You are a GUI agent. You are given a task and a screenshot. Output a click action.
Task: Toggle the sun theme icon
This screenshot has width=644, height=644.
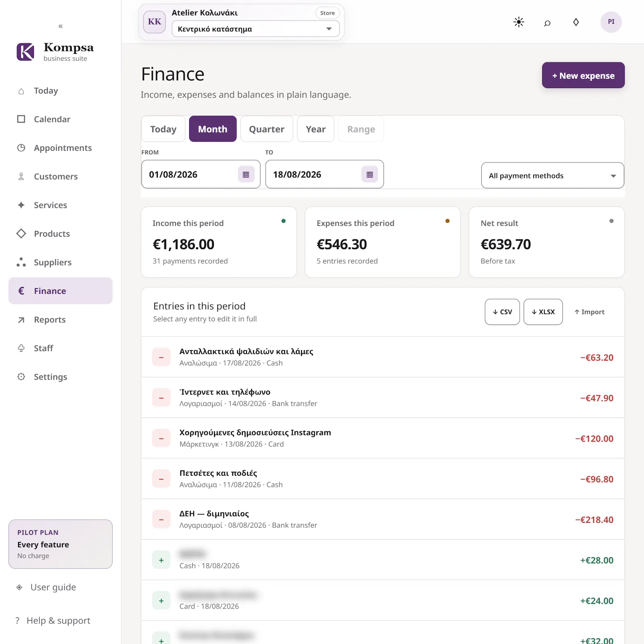point(519,22)
